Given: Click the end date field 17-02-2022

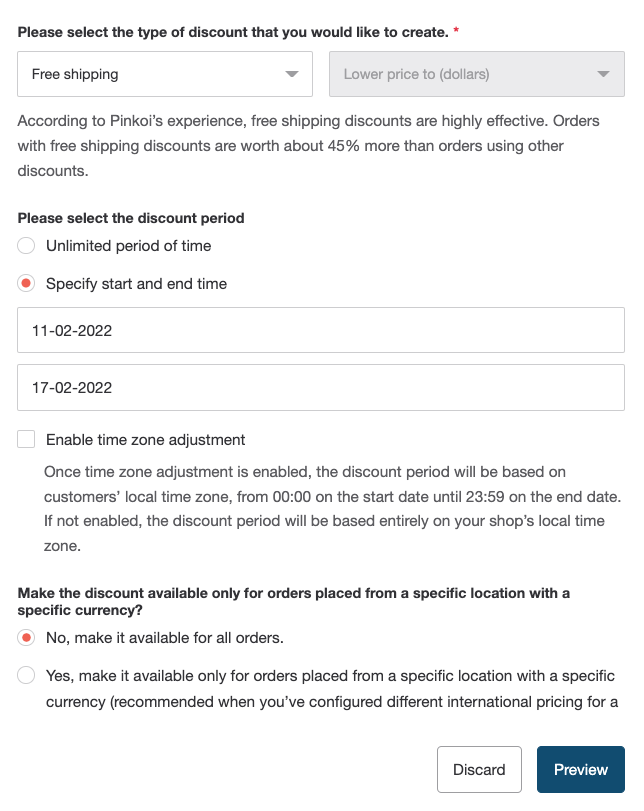Looking at the screenshot, I should pyautogui.click(x=321, y=387).
